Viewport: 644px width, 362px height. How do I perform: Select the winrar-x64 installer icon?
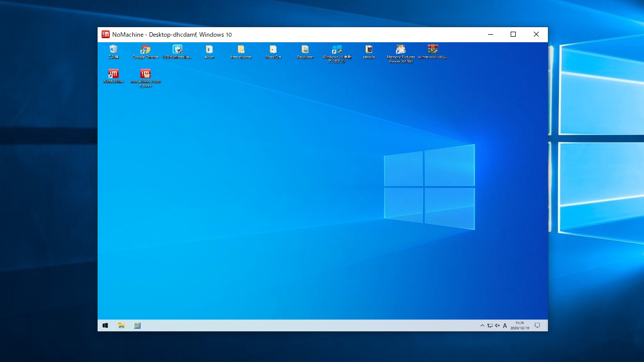click(x=433, y=52)
